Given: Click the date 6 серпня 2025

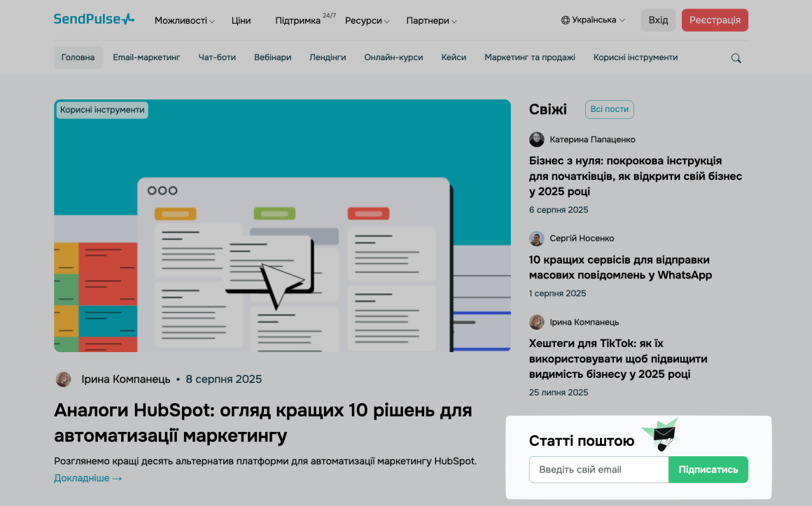Looking at the screenshot, I should pyautogui.click(x=559, y=210).
